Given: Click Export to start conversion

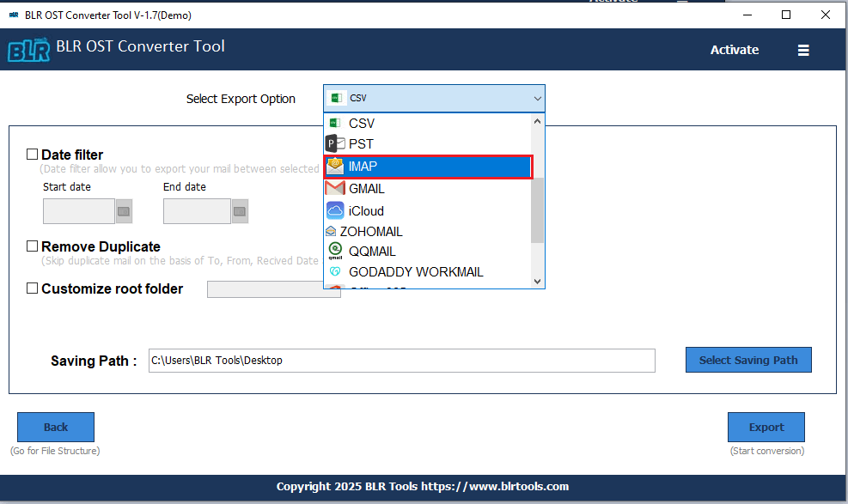Looking at the screenshot, I should (x=766, y=427).
